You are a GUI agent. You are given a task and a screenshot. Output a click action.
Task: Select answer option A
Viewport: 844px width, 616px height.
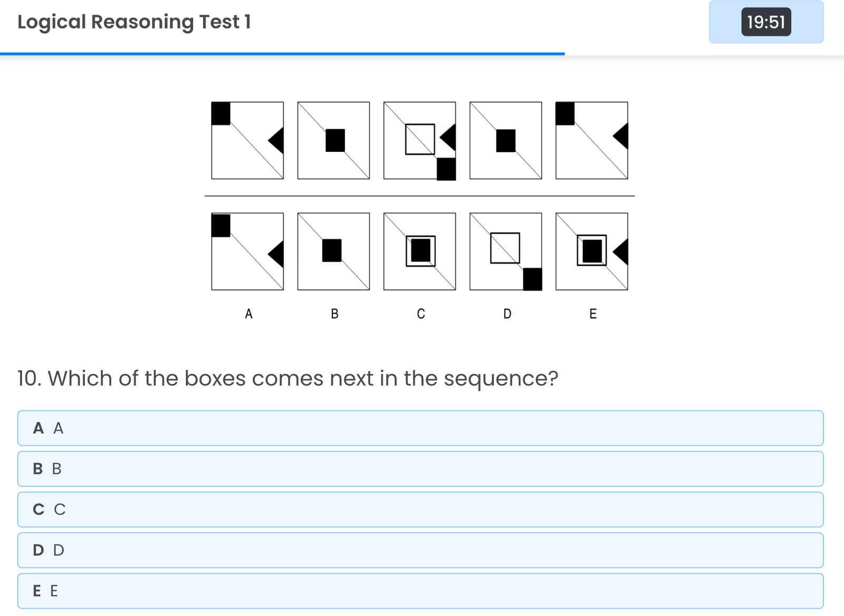(420, 428)
